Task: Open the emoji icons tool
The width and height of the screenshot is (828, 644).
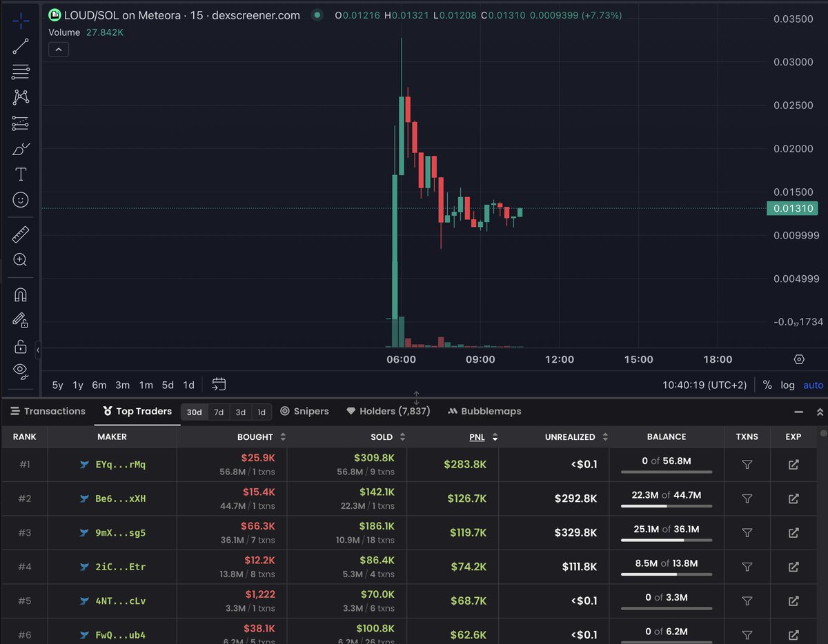Action: point(21,200)
